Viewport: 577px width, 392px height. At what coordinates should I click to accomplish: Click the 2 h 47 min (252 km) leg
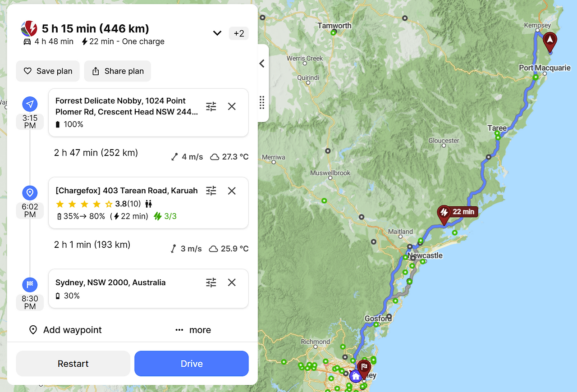click(96, 153)
